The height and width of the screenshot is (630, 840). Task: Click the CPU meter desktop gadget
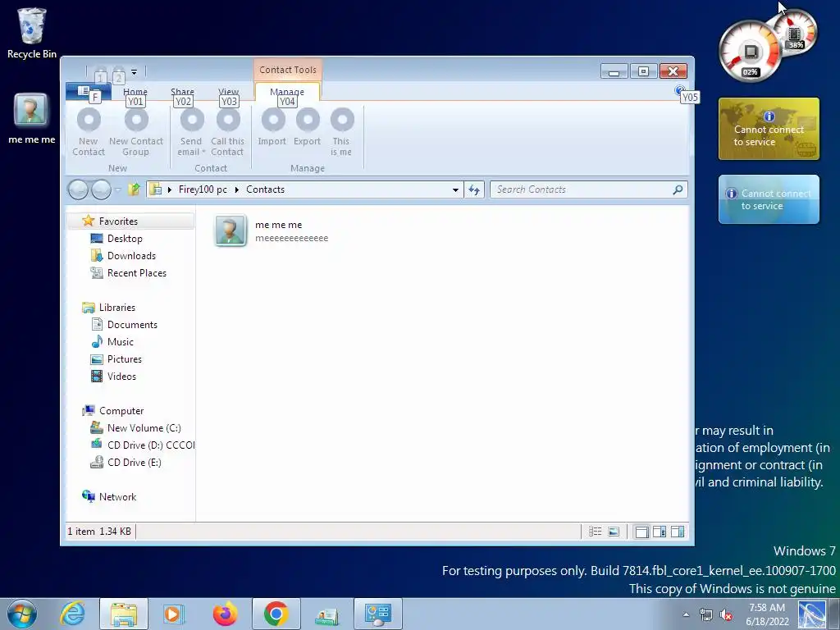(x=767, y=47)
